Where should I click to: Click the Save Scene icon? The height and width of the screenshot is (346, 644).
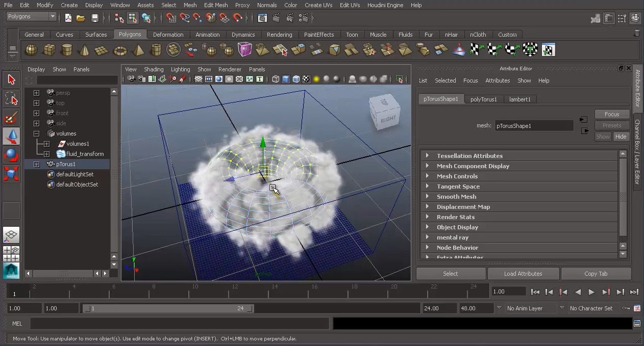pos(95,18)
